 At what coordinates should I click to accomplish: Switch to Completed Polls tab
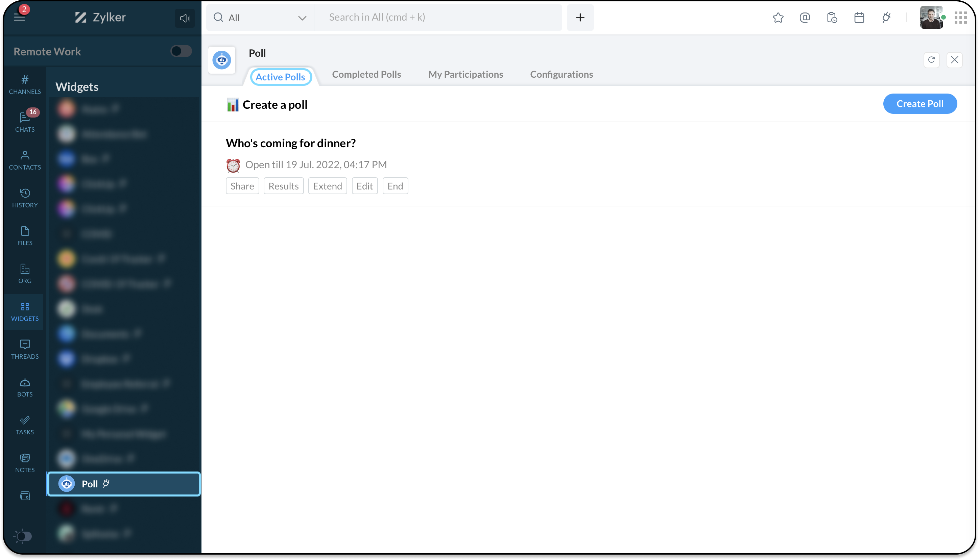366,74
